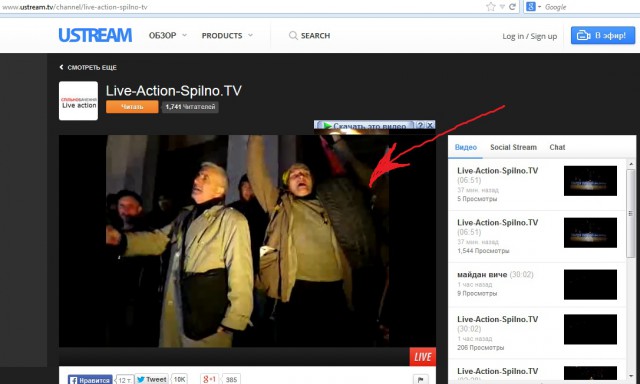Open the Chat tab
This screenshot has height=384, width=640.
tap(557, 147)
